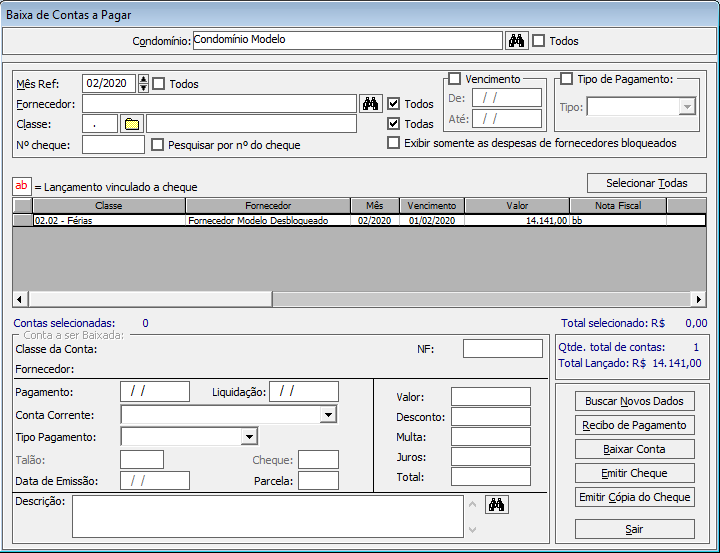This screenshot has width=720, height=553.
Task: Enable the Tipo de Pagamento filter checkbox
Action: [566, 79]
